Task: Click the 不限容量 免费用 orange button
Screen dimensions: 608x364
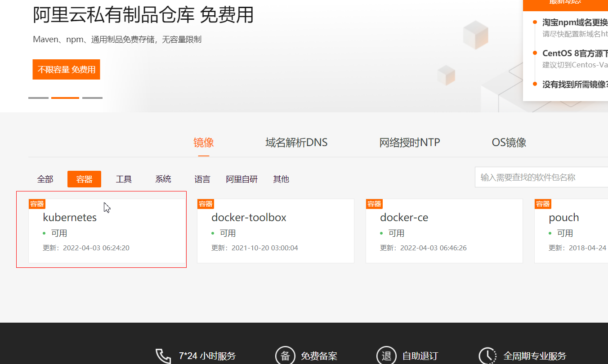Action: [x=66, y=70]
